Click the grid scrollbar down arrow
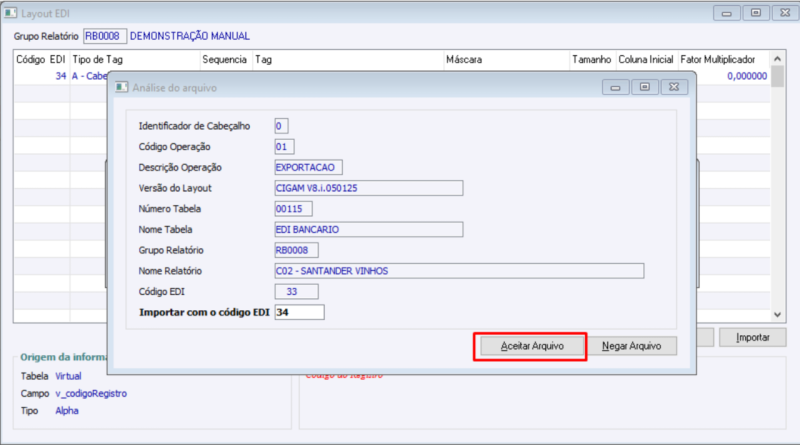Viewport: 800px width, 445px height. point(778,315)
